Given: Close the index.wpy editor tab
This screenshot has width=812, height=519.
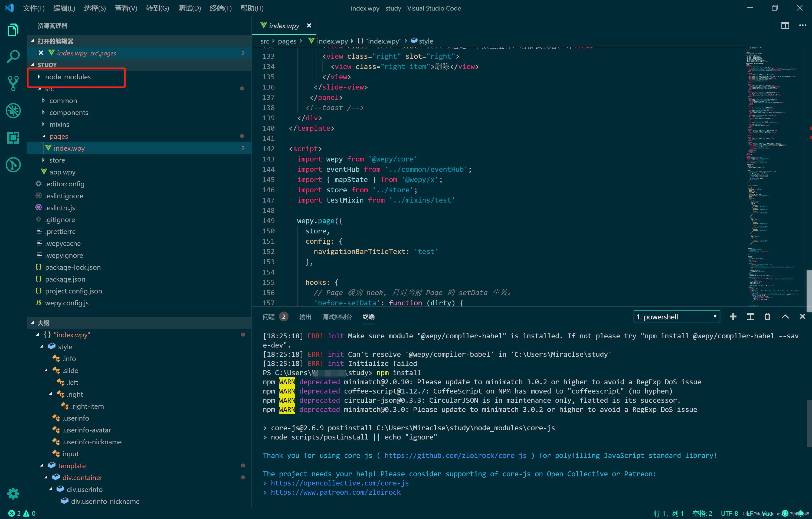Looking at the screenshot, I should [309, 26].
